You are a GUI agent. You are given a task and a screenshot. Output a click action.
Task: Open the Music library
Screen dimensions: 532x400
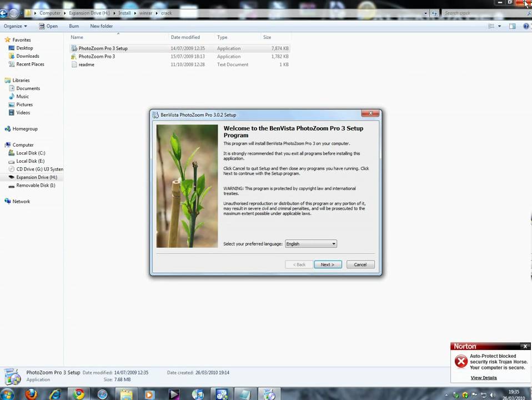(x=22, y=97)
